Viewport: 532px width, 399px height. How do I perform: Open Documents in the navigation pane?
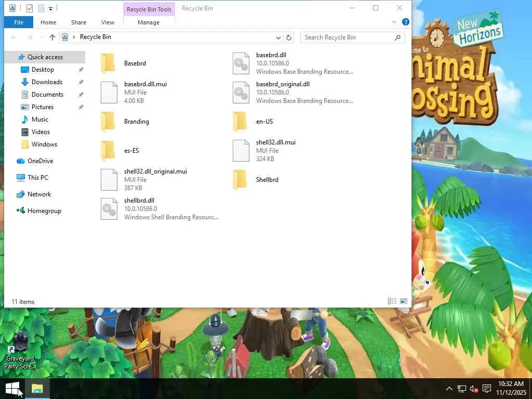coord(47,95)
